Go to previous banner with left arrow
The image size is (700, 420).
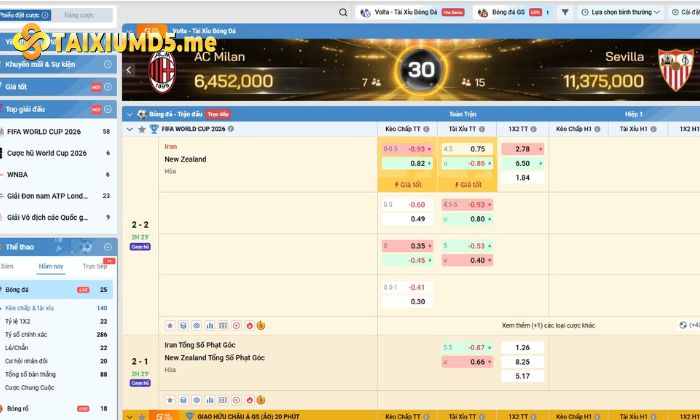click(x=129, y=70)
